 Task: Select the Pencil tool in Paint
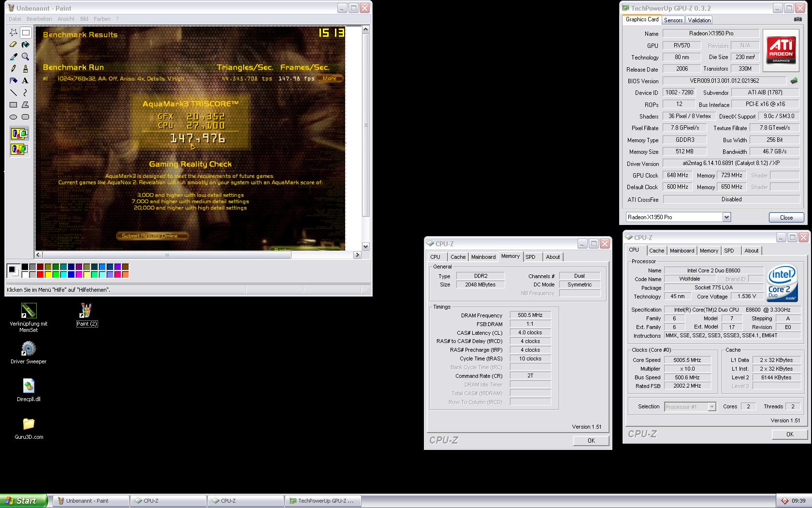click(14, 69)
